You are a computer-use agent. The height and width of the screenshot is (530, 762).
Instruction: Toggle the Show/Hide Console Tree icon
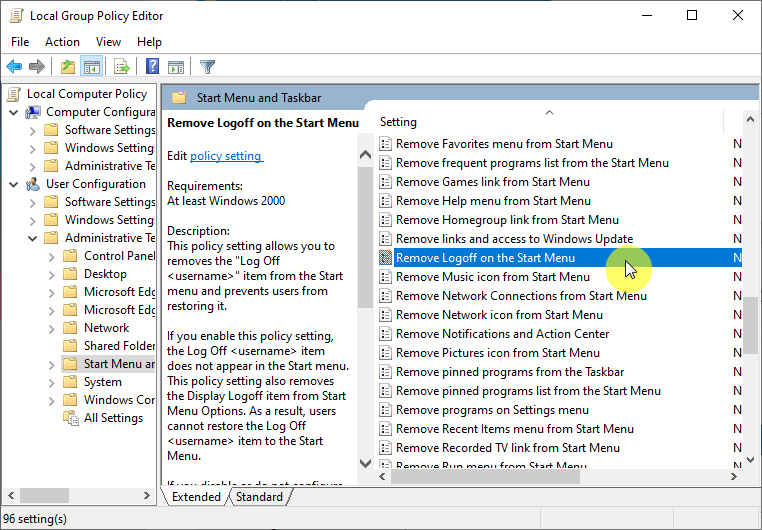point(91,67)
